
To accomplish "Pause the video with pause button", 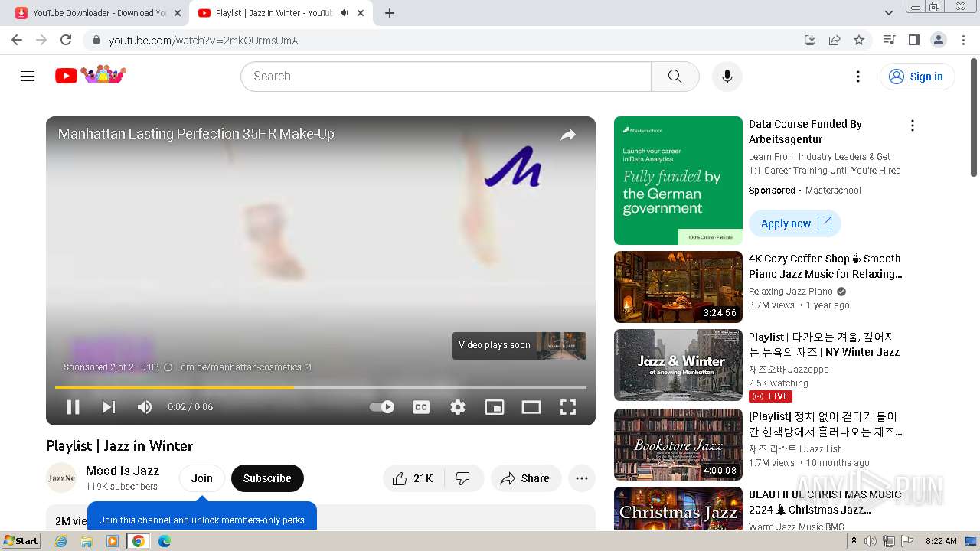I will [x=73, y=407].
